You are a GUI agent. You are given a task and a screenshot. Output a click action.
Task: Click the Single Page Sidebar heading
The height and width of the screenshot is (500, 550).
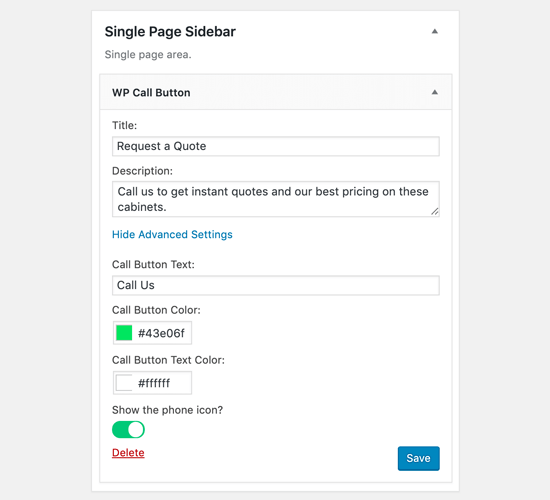(170, 32)
